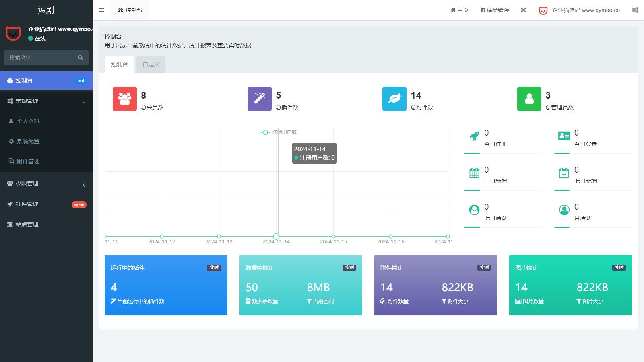Click the purple magic wand plugins icon
644x362 pixels.
(259, 99)
